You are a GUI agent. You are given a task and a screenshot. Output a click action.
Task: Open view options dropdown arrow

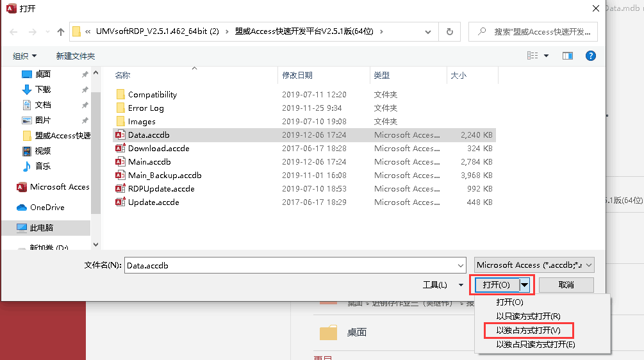click(546, 56)
